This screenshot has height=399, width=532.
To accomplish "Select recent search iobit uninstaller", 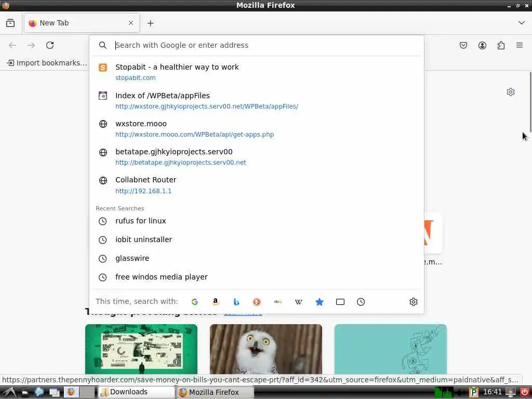I will tap(257, 240).
